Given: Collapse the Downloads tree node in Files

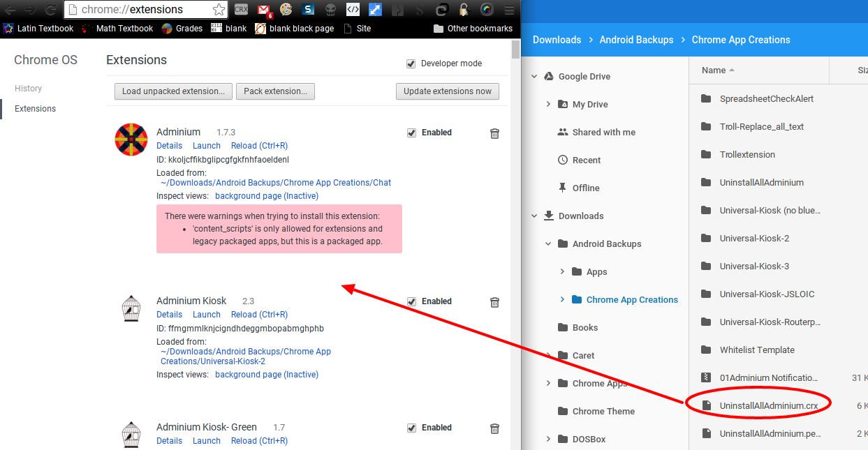Looking at the screenshot, I should 534,216.
